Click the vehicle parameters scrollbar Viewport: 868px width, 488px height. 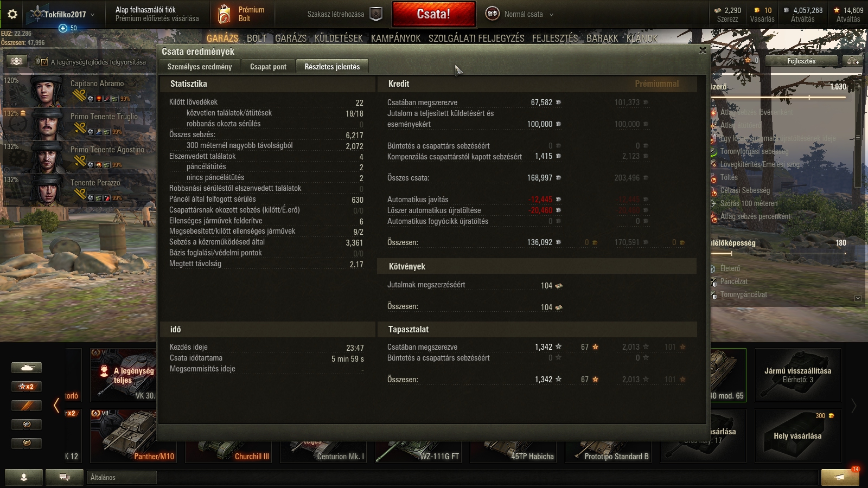tap(858, 190)
